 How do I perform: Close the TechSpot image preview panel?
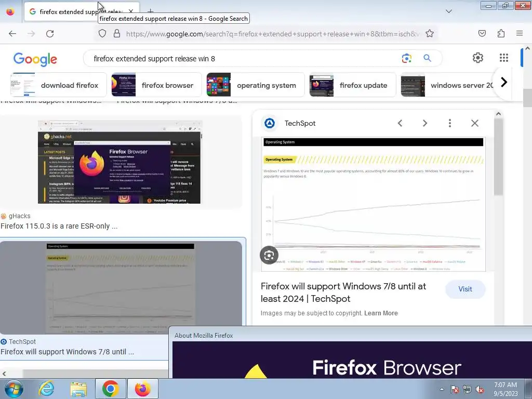click(x=475, y=123)
